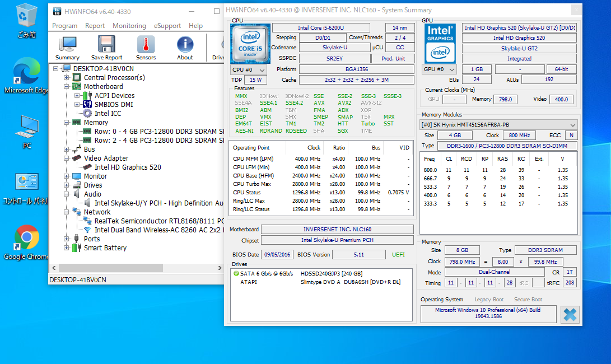
Task: Select the Network tree item
Action: click(97, 212)
